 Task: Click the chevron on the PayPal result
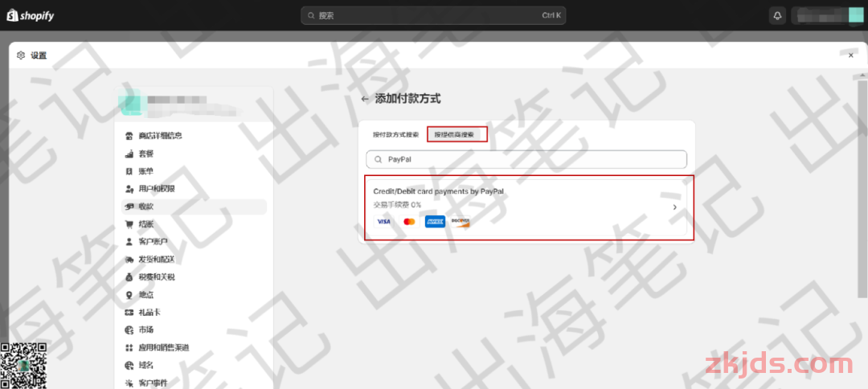click(675, 207)
